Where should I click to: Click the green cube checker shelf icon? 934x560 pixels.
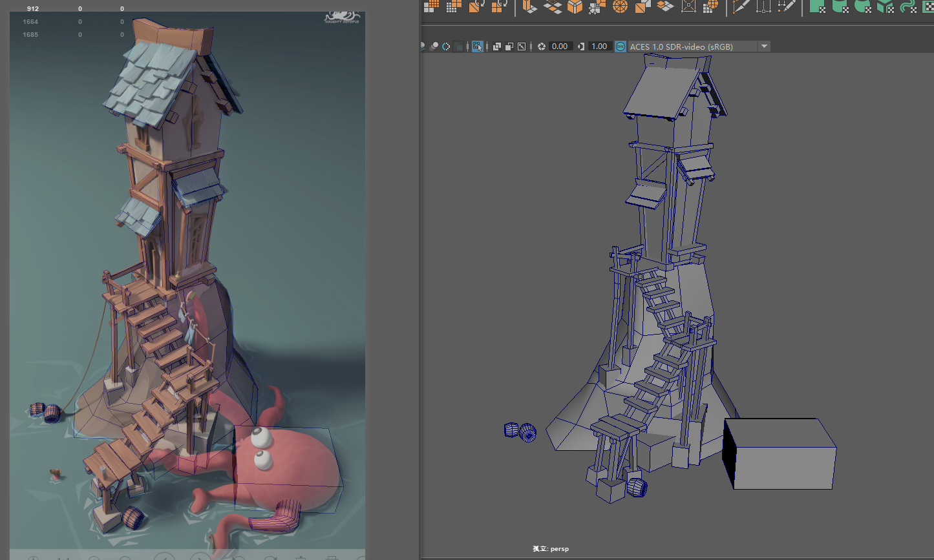click(x=817, y=6)
